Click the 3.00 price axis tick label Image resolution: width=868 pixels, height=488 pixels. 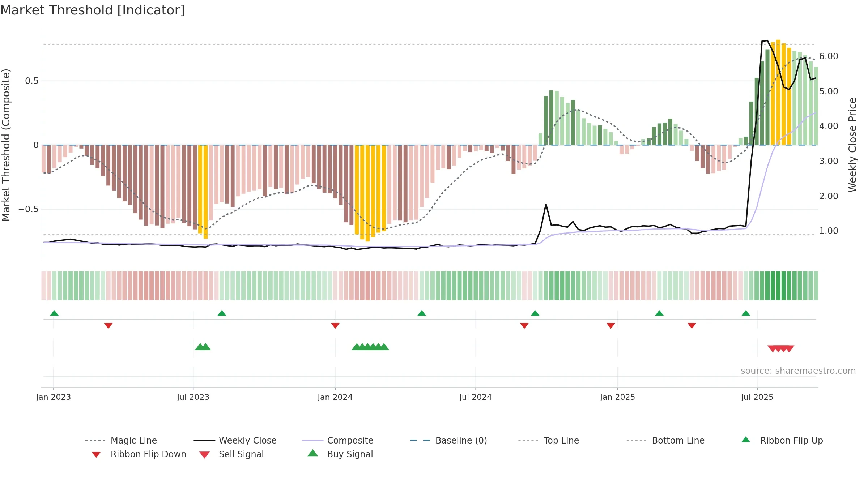coord(829,161)
